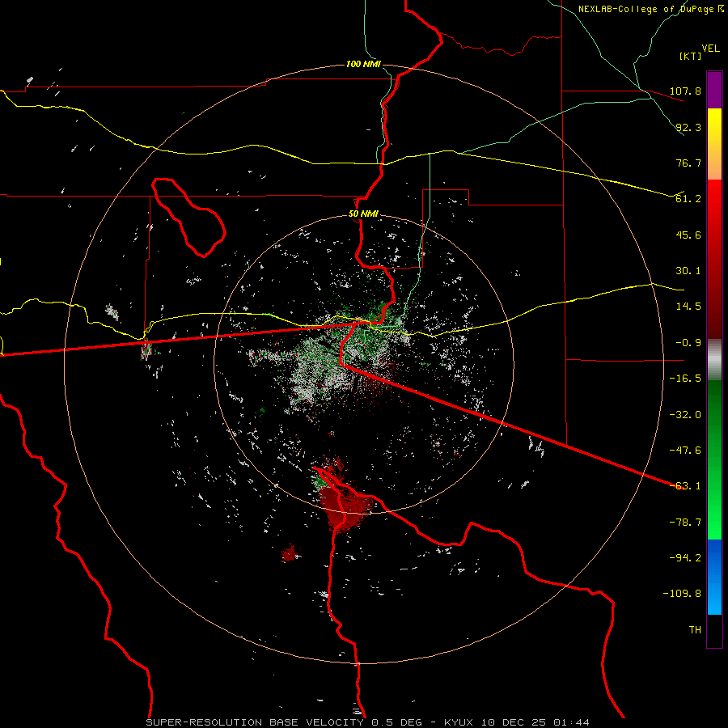Select the 14.5 velocity scale value
The height and width of the screenshot is (728, 728).
pyautogui.click(x=688, y=307)
